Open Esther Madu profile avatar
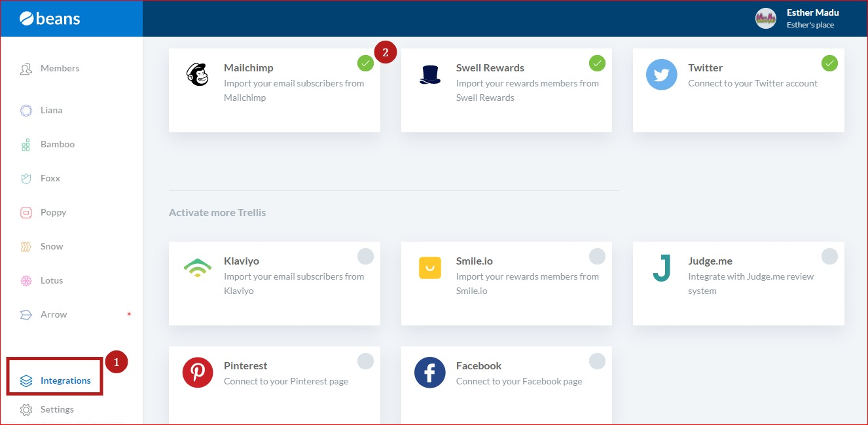 pos(765,18)
